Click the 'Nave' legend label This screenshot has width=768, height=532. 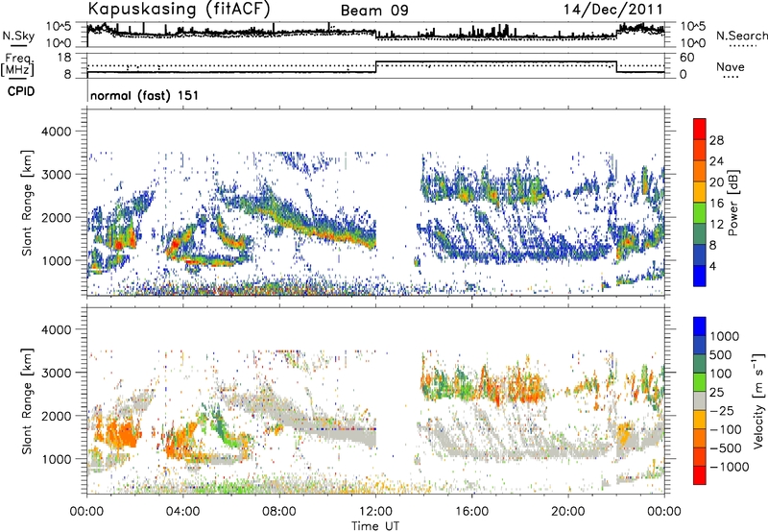(x=731, y=66)
